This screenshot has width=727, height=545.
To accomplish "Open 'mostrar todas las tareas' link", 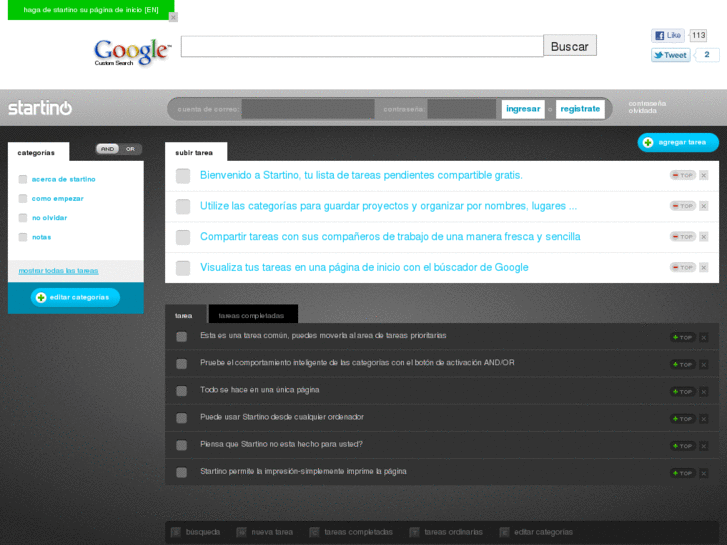I will [x=58, y=271].
